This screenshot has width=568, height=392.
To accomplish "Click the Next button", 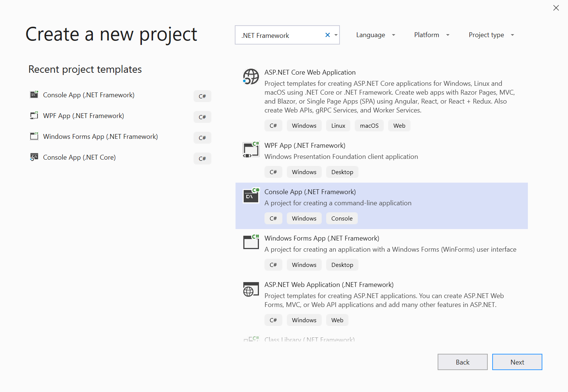I will [x=517, y=362].
